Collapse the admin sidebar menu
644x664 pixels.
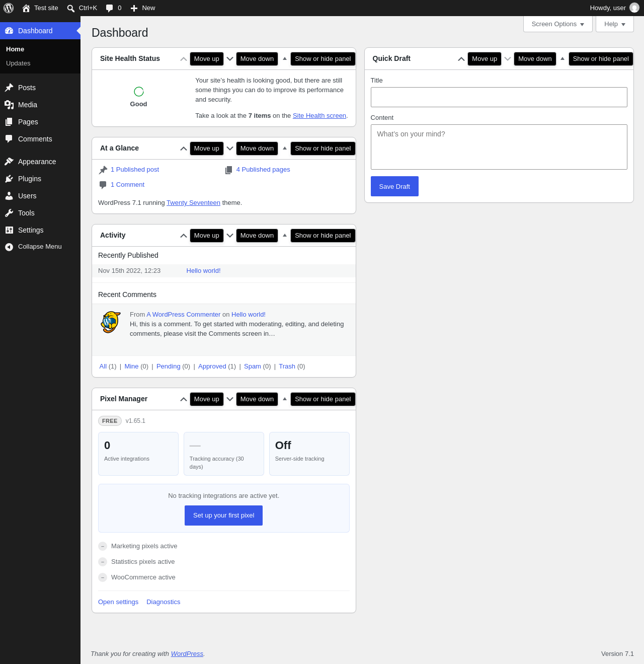coord(40,247)
